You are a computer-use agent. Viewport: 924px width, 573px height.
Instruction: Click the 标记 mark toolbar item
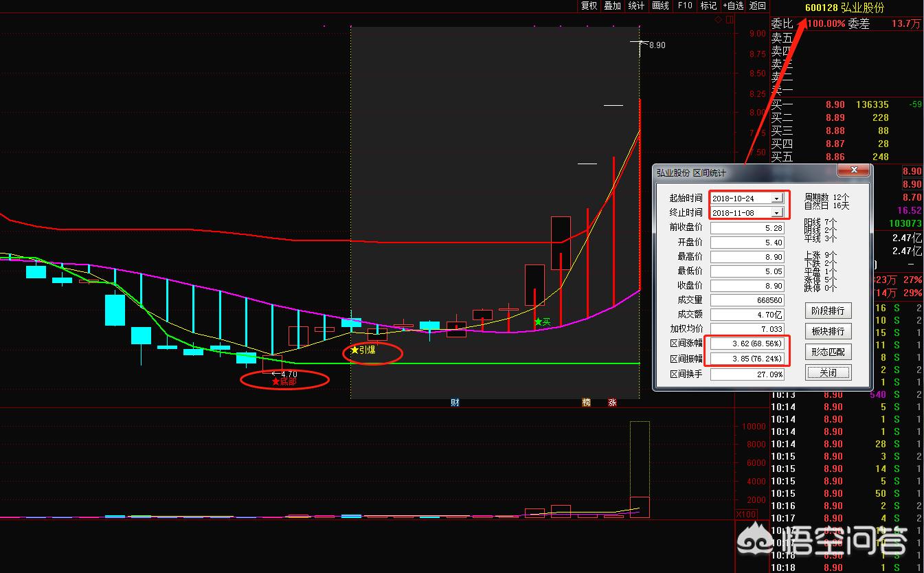[x=708, y=5]
